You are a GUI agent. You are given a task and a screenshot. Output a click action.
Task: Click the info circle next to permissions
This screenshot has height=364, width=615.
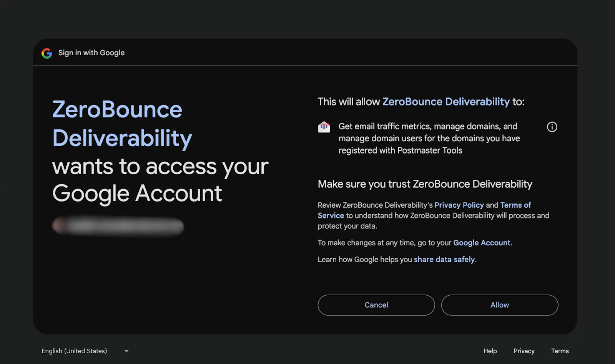pos(552,127)
